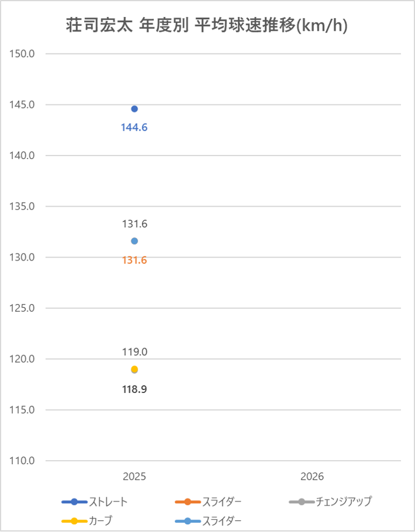Select the dark blue ストレート data point
Screen dimensions: 415x532
click(x=134, y=109)
